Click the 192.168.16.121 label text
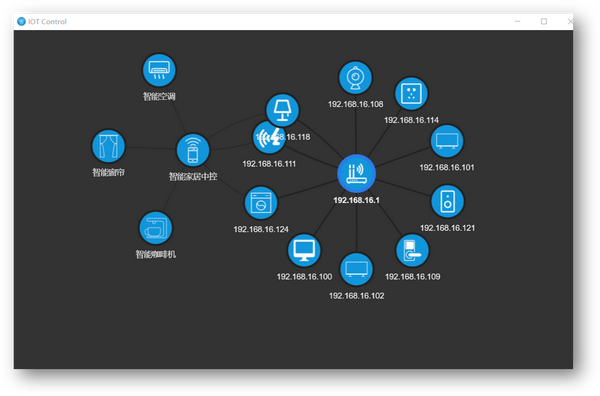Viewport: 600px width, 396px height. point(447,228)
